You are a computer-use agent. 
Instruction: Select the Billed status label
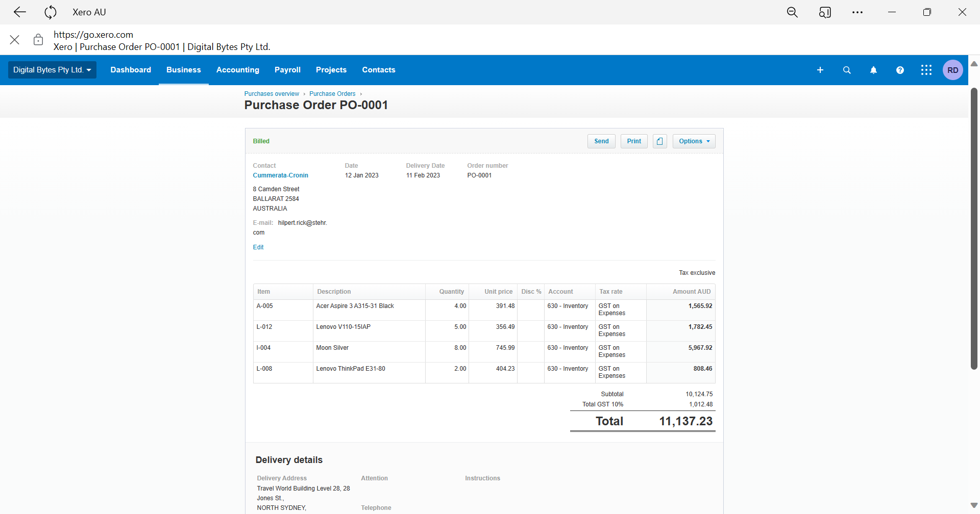click(261, 141)
